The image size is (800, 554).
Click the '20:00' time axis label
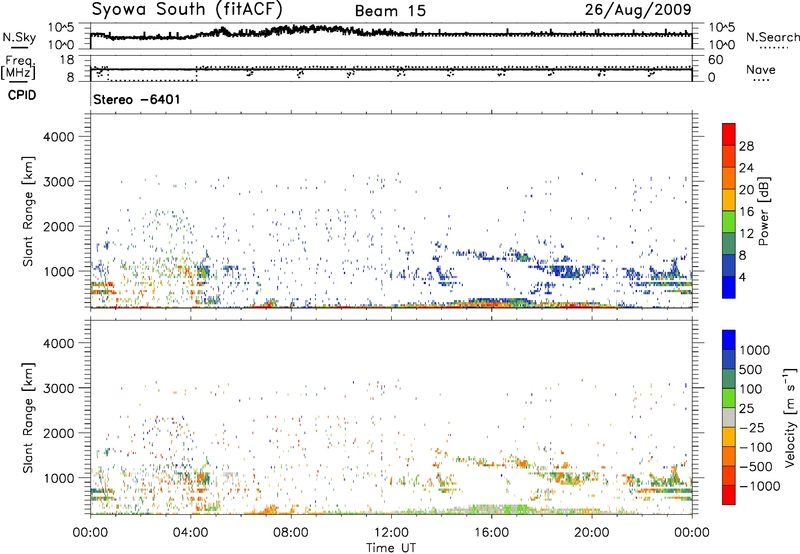[591, 533]
